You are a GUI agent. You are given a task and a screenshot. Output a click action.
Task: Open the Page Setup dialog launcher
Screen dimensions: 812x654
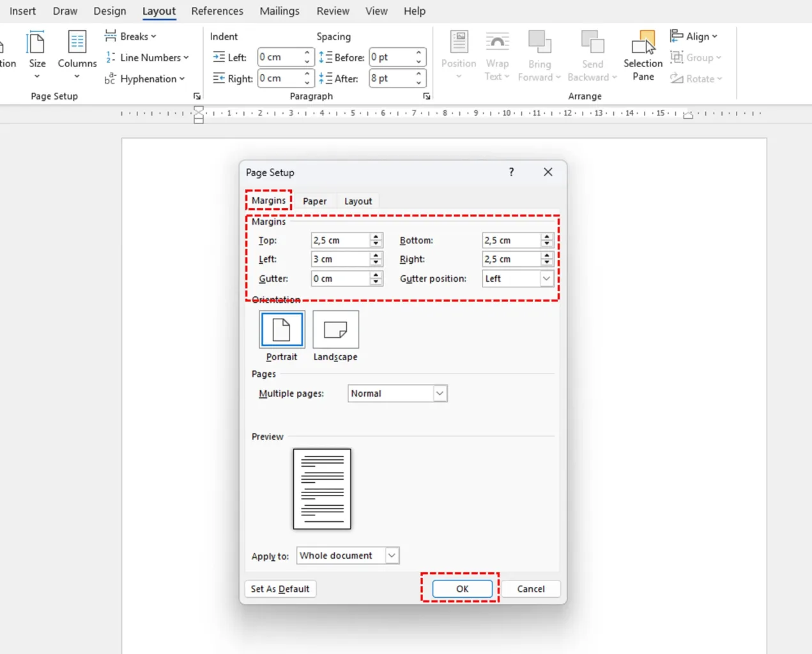(x=197, y=96)
